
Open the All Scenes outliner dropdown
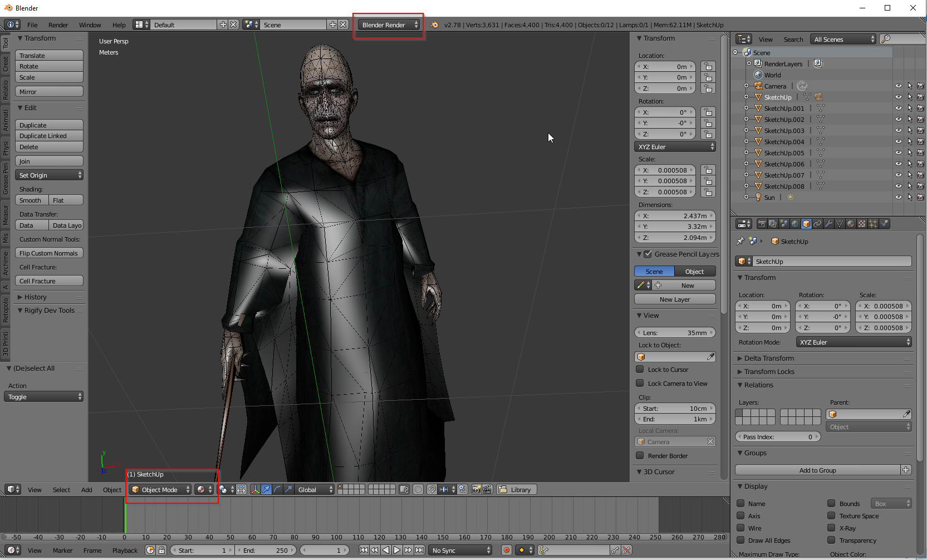(843, 39)
